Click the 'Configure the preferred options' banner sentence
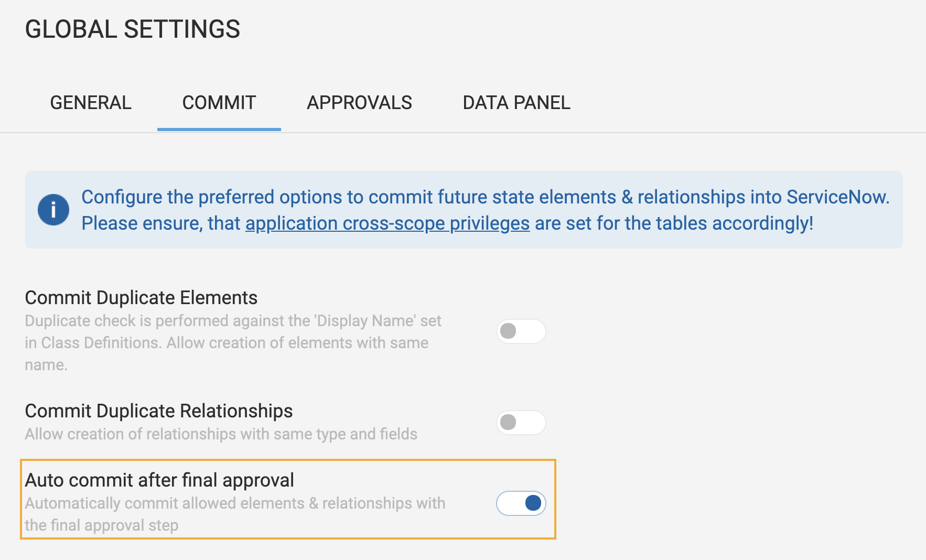Screen dimensions: 926x560 point(485,197)
